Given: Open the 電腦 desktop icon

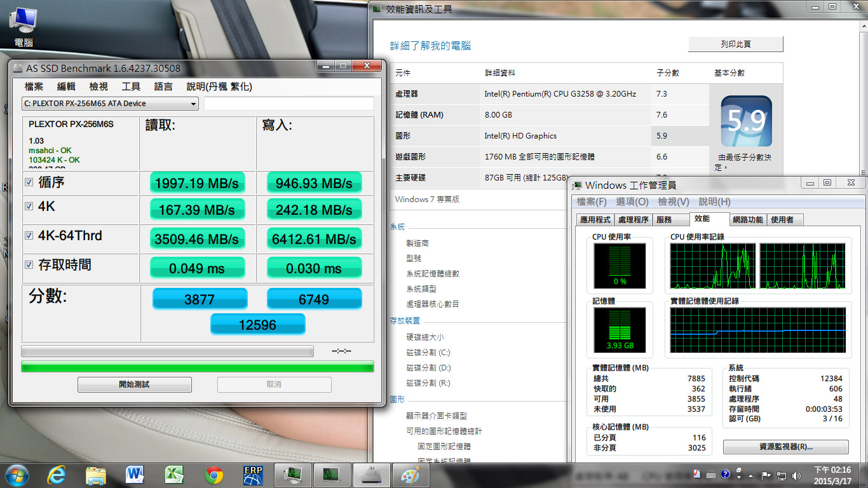Looking at the screenshot, I should coord(24,28).
